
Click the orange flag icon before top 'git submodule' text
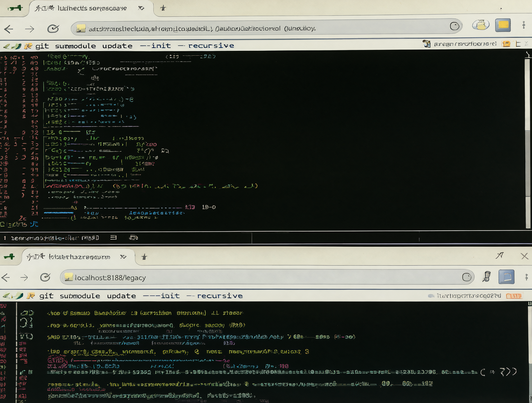click(x=28, y=46)
